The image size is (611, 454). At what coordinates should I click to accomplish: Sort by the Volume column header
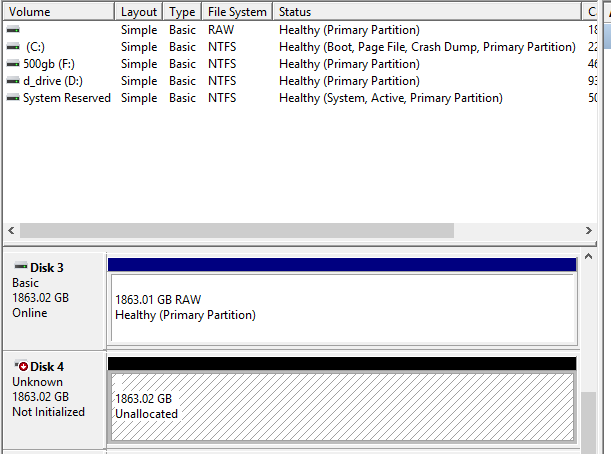pyautogui.click(x=58, y=12)
